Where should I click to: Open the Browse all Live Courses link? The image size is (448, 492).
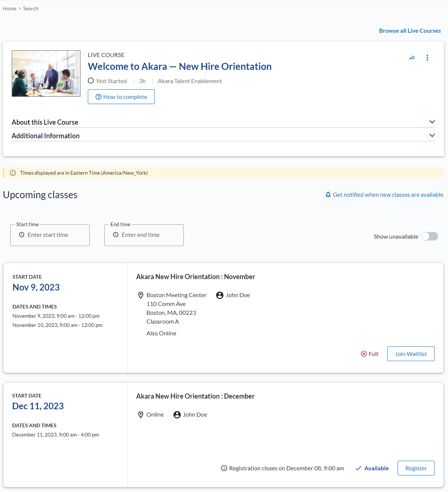tap(410, 31)
